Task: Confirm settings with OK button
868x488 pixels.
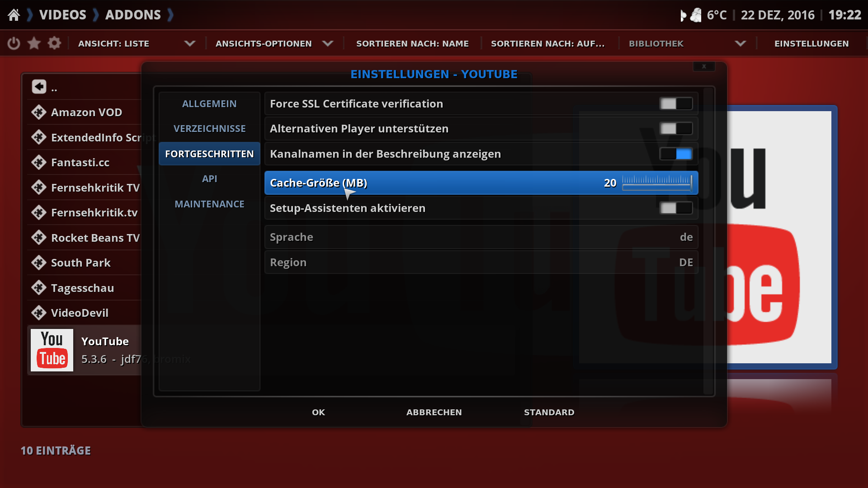Action: point(318,412)
